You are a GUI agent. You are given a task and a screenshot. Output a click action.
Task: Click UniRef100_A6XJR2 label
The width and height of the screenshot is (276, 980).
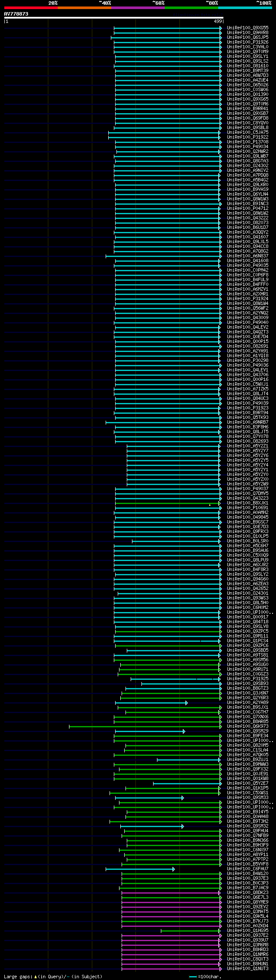click(x=248, y=565)
